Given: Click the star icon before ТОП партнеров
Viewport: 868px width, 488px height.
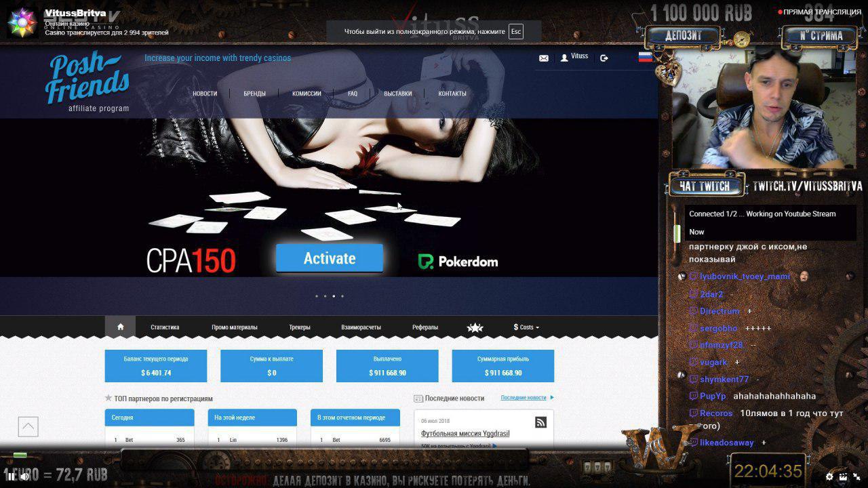Looking at the screenshot, I should coord(108,398).
